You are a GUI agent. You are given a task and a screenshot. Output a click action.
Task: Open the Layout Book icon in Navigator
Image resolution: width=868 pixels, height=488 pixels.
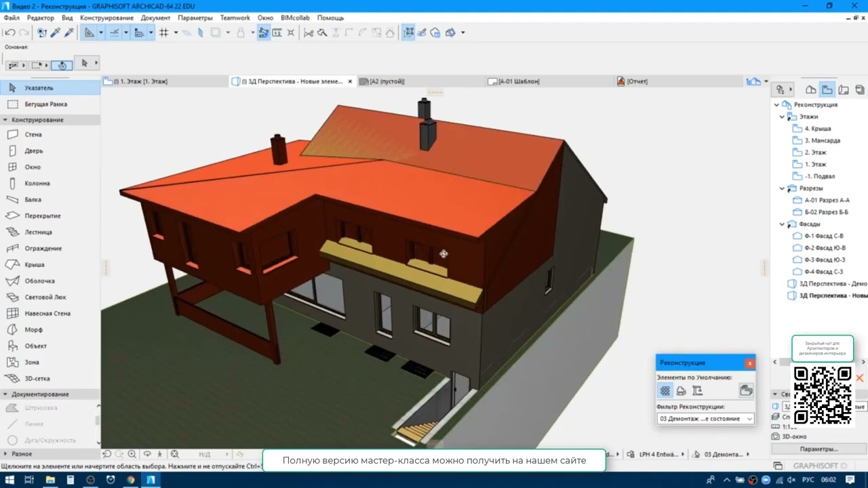(844, 89)
